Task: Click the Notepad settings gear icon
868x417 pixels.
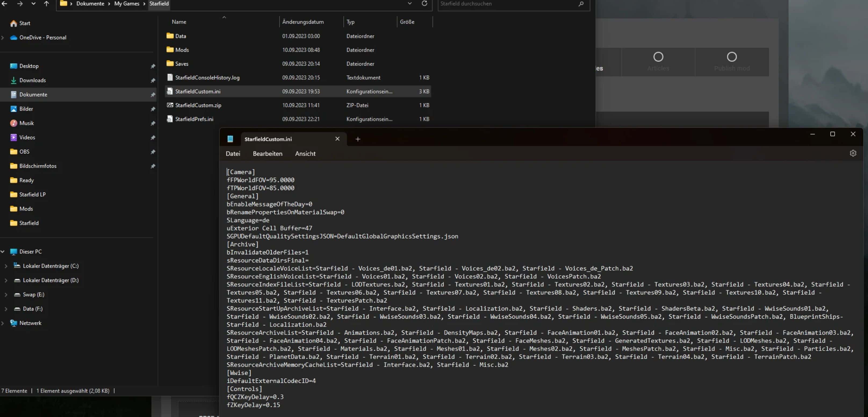Action: (x=853, y=153)
